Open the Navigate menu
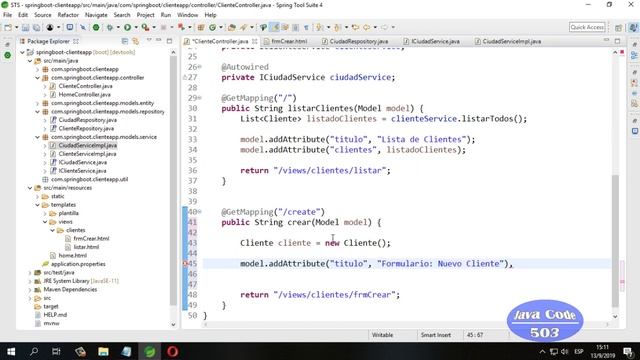Viewport: 640px width, 360px height. [96, 15]
